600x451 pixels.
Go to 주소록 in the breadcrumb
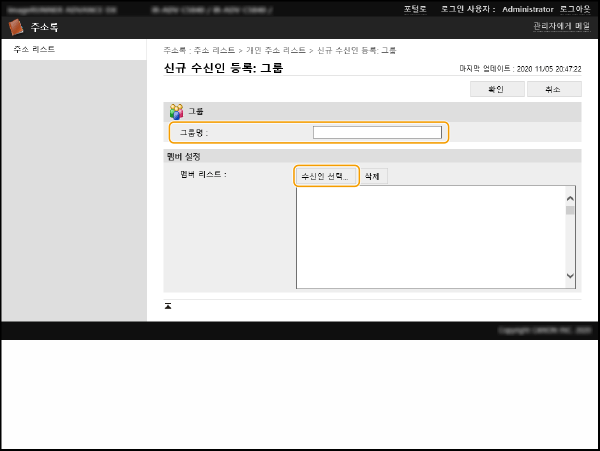[x=175, y=49]
